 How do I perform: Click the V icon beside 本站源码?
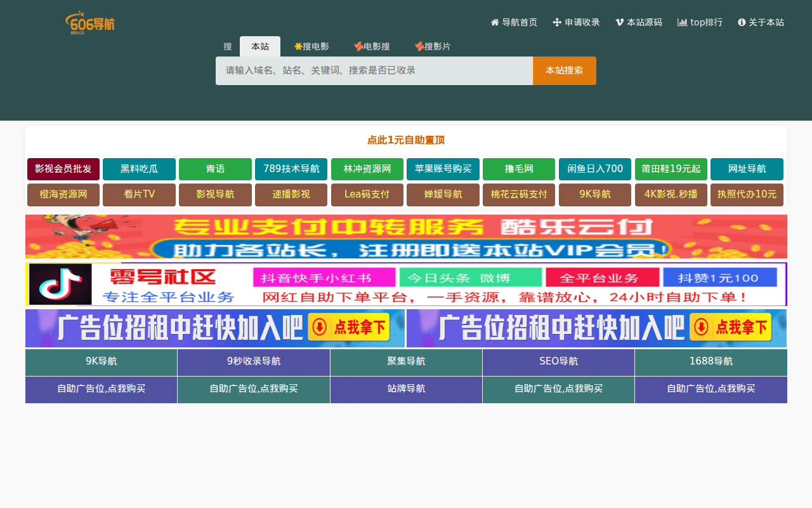(619, 22)
